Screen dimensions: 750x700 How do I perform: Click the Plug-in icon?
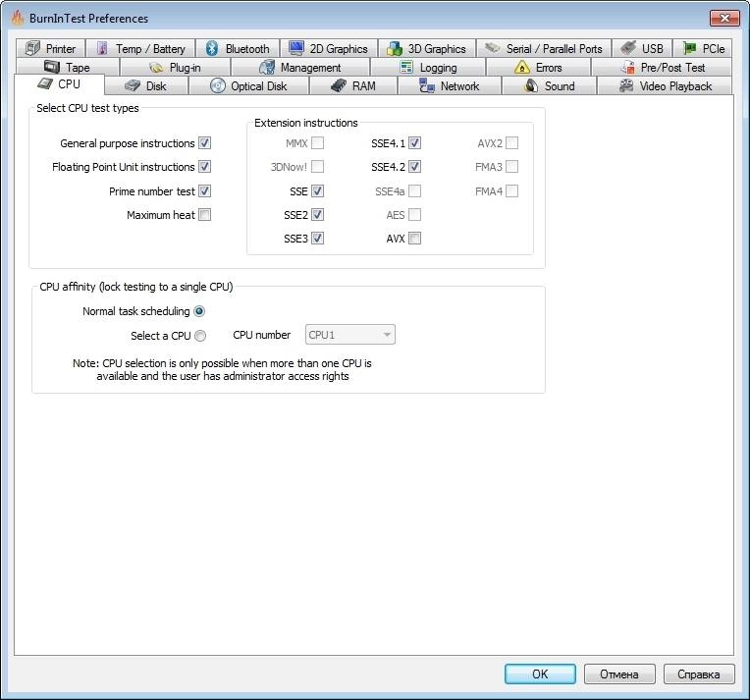[156, 68]
